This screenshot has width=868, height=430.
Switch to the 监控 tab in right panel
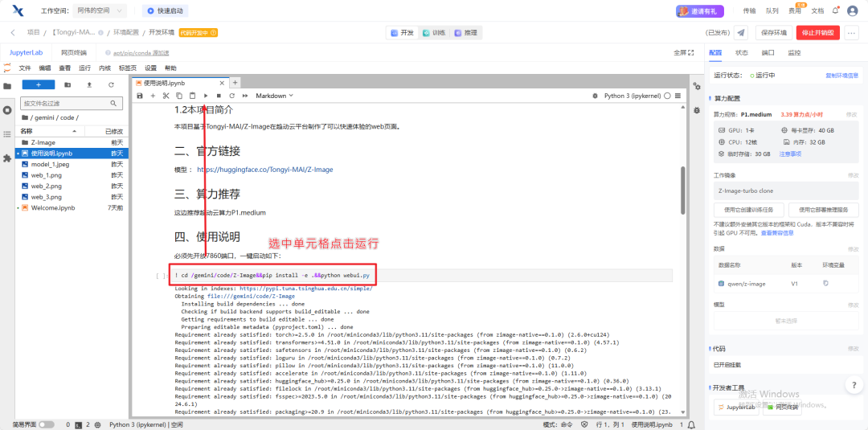(x=794, y=52)
